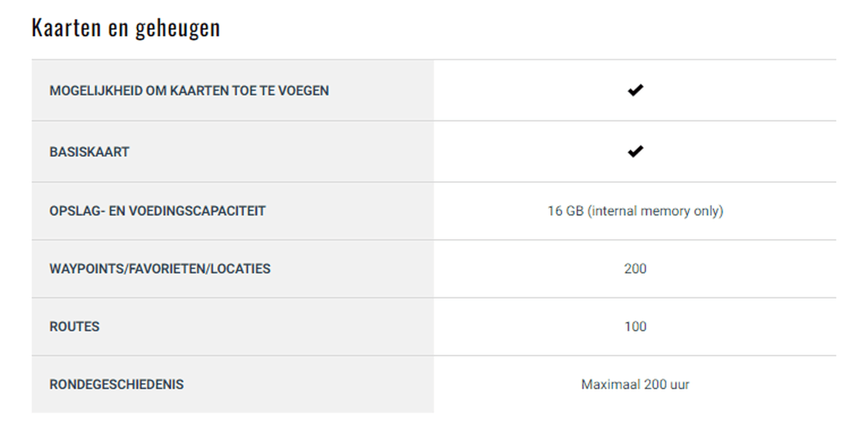The image size is (868, 431).
Task: Click the routes value 100
Action: [635, 327]
